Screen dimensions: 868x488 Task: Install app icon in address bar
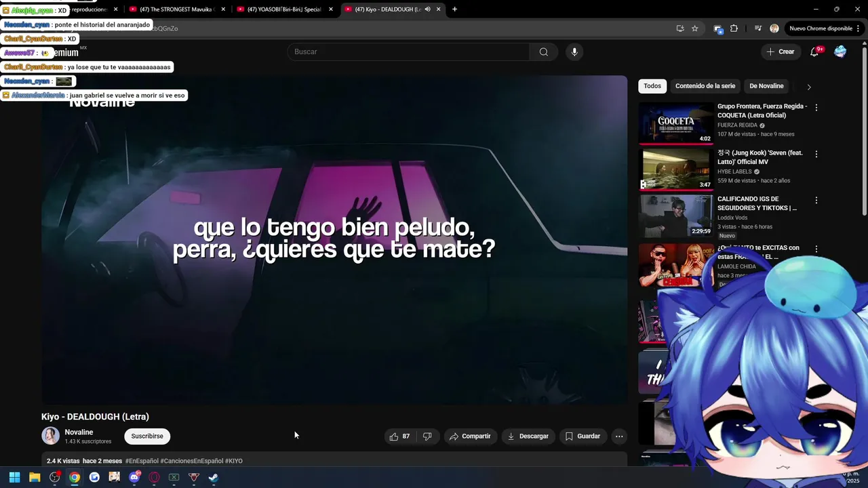pos(680,28)
